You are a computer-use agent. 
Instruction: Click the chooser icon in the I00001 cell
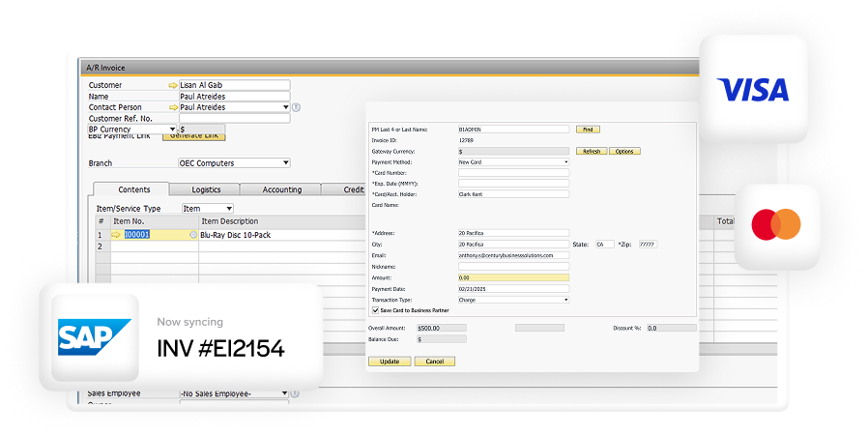(x=193, y=235)
